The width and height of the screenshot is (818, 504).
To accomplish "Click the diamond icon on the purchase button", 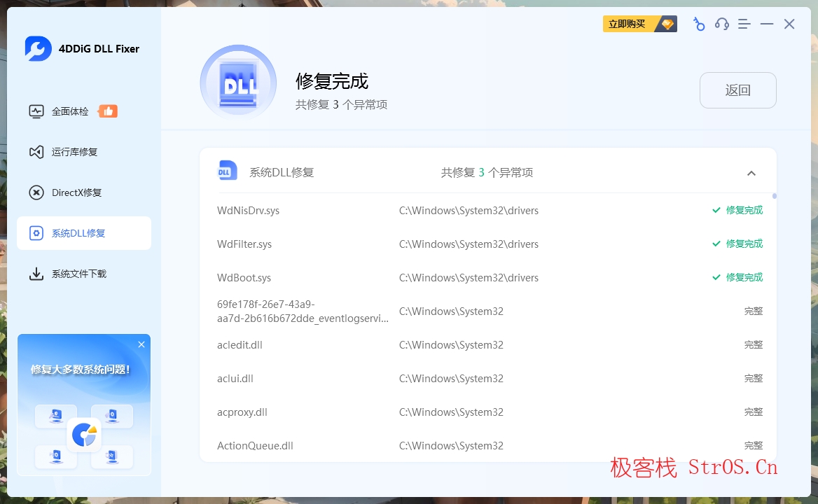I will tap(667, 24).
